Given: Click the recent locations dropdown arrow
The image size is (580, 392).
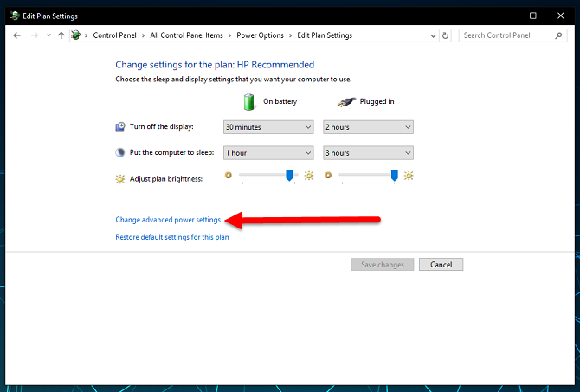Looking at the screenshot, I should (x=48, y=35).
